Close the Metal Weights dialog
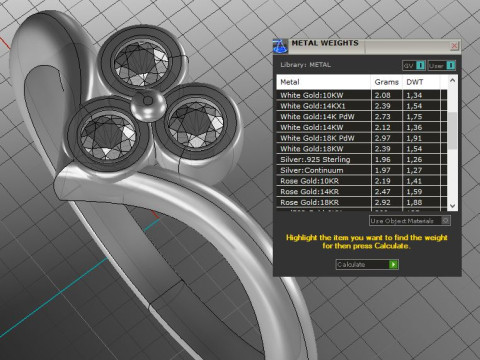The width and height of the screenshot is (480, 360). point(454,46)
